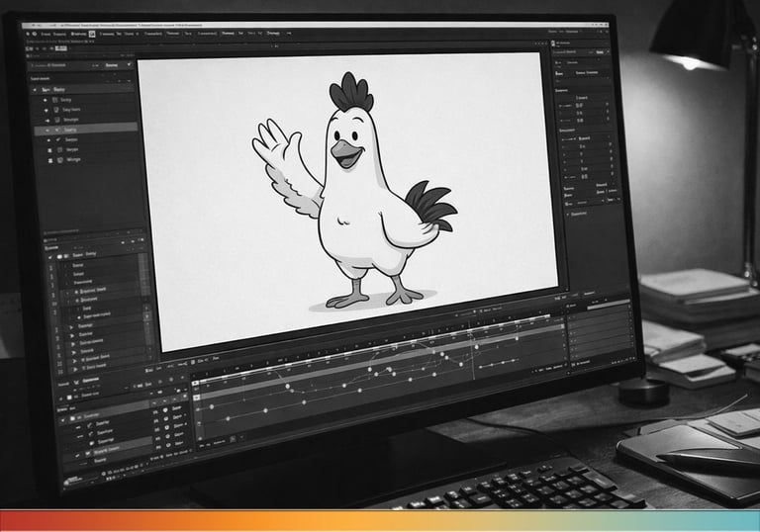
Task: Collapse the lowest section header in the right properties panel
Action: (578, 214)
